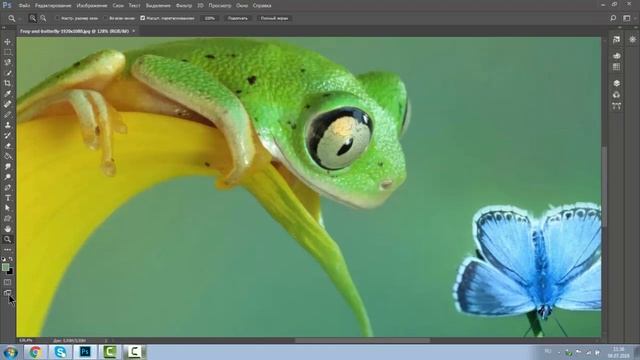Open the workspace switcher icon
Viewport: 640px width, 360px height.
point(627,18)
